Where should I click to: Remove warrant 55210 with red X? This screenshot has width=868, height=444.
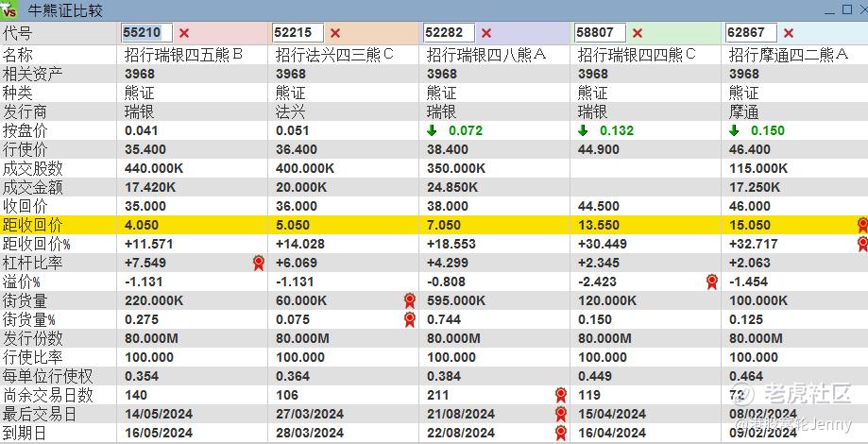[184, 33]
